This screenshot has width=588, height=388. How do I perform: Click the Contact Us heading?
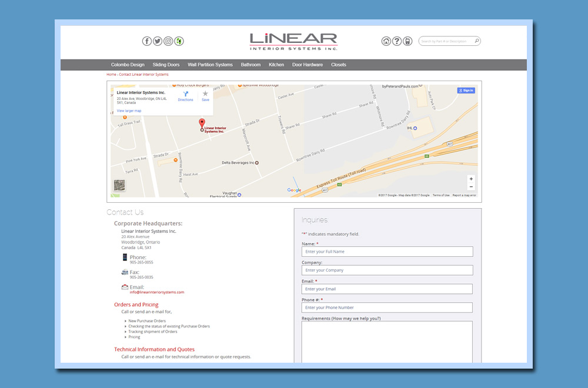(x=125, y=212)
